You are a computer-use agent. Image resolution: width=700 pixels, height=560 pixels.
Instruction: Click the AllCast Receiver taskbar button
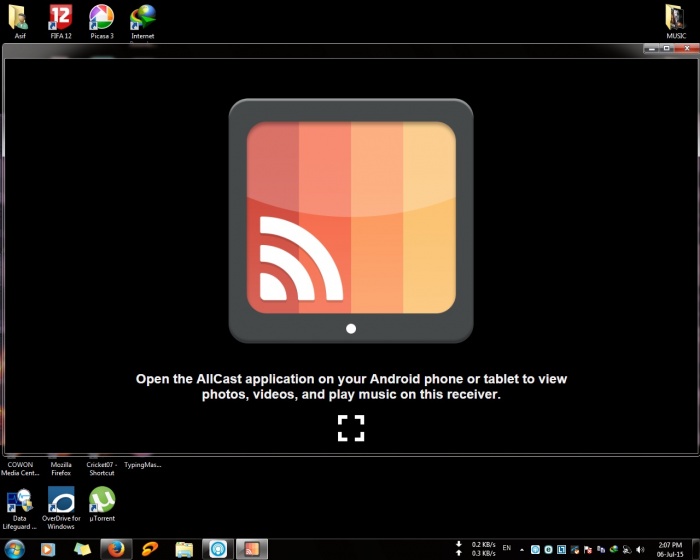tap(252, 549)
